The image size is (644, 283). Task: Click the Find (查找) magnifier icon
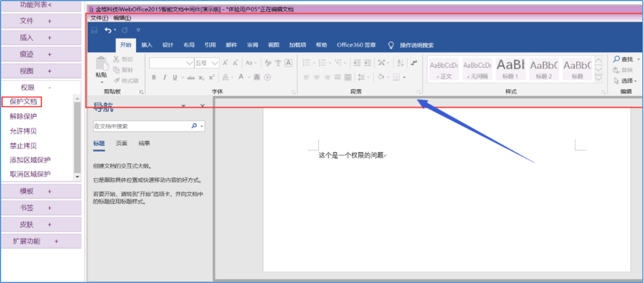pos(617,59)
